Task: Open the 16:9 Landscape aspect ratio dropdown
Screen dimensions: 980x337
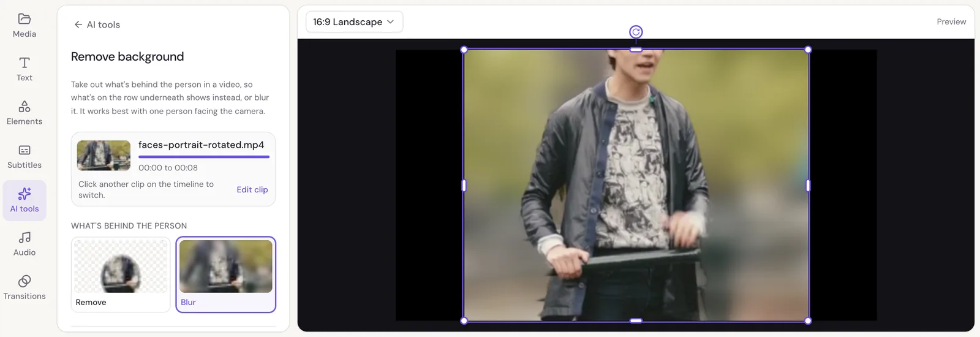Action: (x=354, y=22)
